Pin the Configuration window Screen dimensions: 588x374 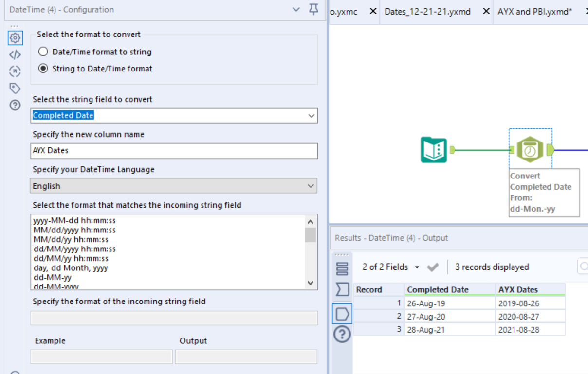point(314,9)
